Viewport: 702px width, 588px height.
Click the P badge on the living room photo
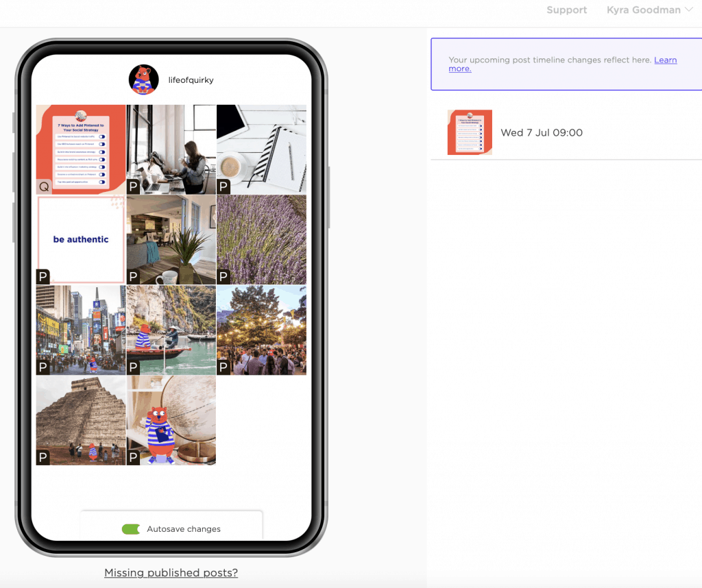click(133, 277)
